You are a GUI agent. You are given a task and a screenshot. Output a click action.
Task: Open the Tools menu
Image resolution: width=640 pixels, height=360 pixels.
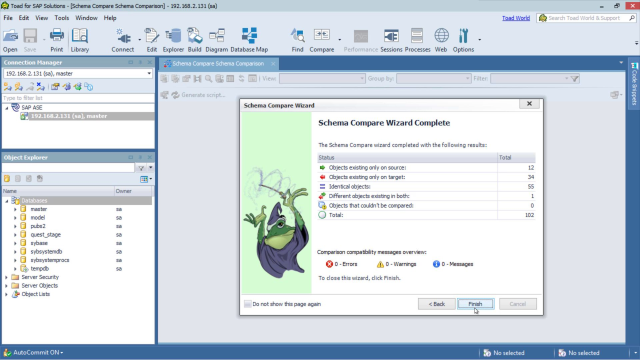point(62,18)
